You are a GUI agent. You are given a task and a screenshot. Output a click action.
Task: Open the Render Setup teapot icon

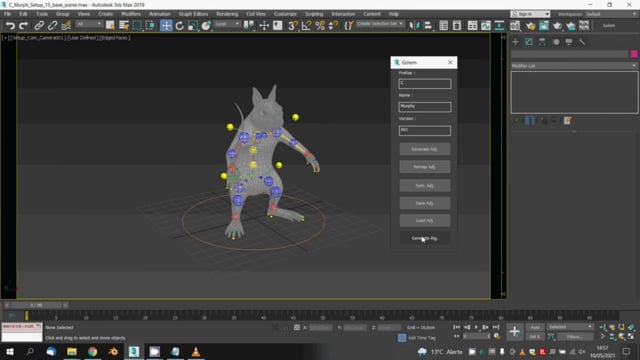tap(530, 26)
